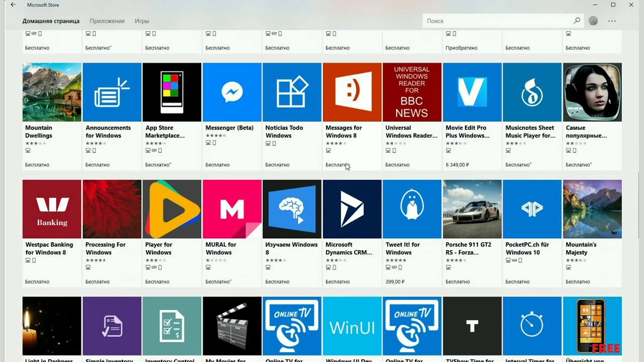The image size is (644, 362).
Task: Click the Westpac Banking for Windows 8 title
Action: 49,248
